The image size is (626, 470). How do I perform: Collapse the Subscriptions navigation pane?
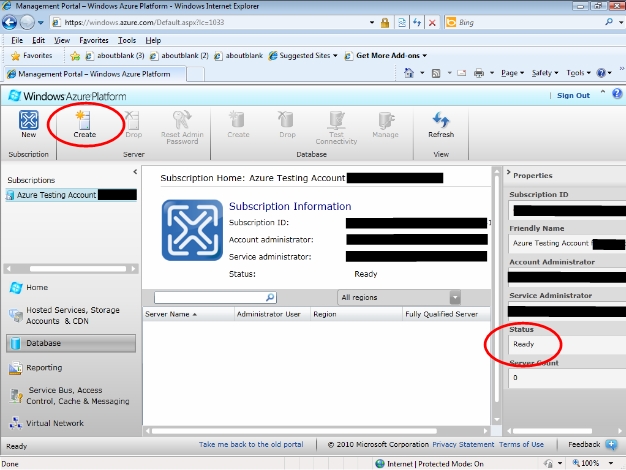[135, 172]
